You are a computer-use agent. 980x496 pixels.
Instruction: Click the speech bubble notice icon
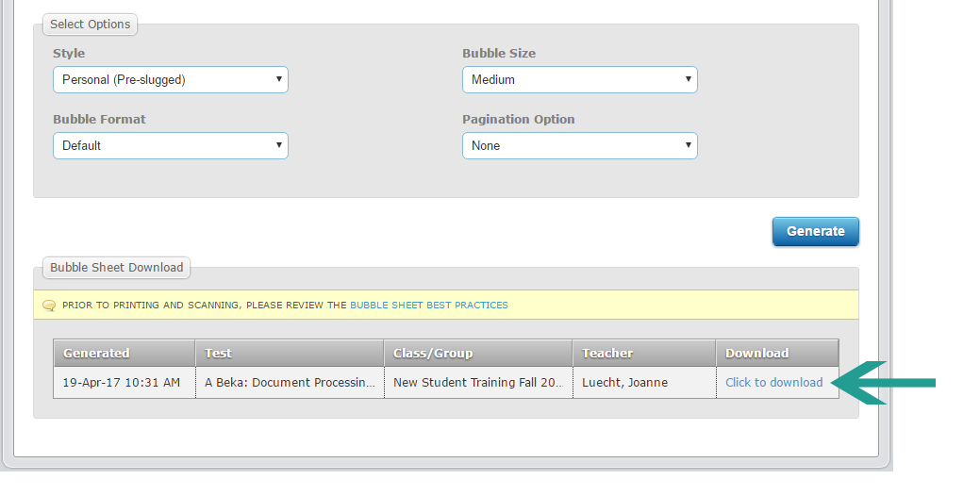pyautogui.click(x=49, y=306)
